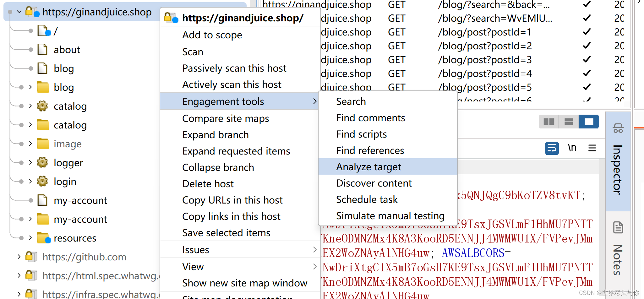
Task: Select Find references
Action: click(x=388, y=150)
